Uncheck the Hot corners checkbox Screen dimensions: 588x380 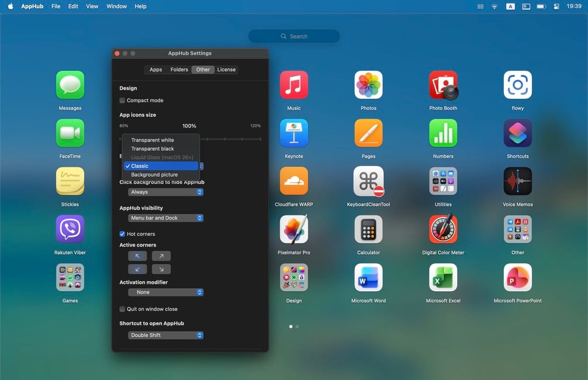[x=122, y=234]
